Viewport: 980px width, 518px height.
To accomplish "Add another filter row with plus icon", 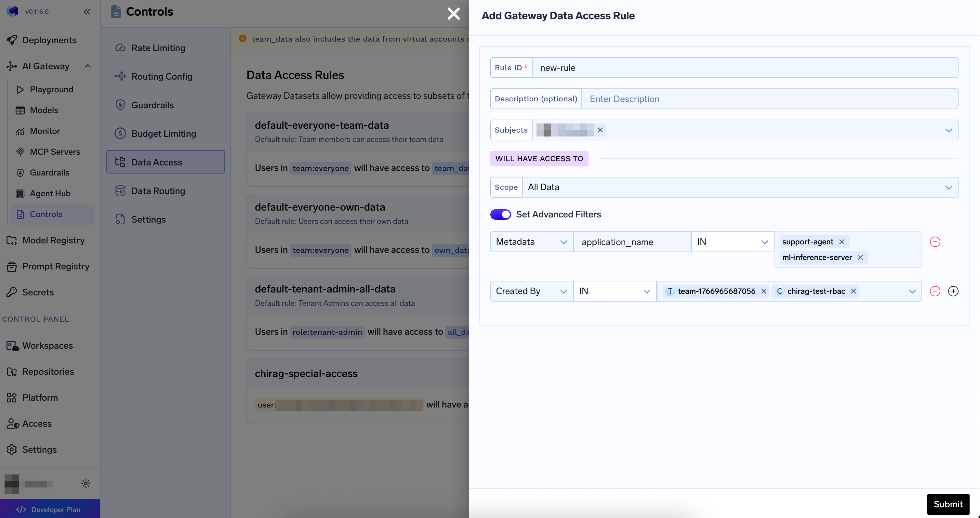I will pos(953,291).
